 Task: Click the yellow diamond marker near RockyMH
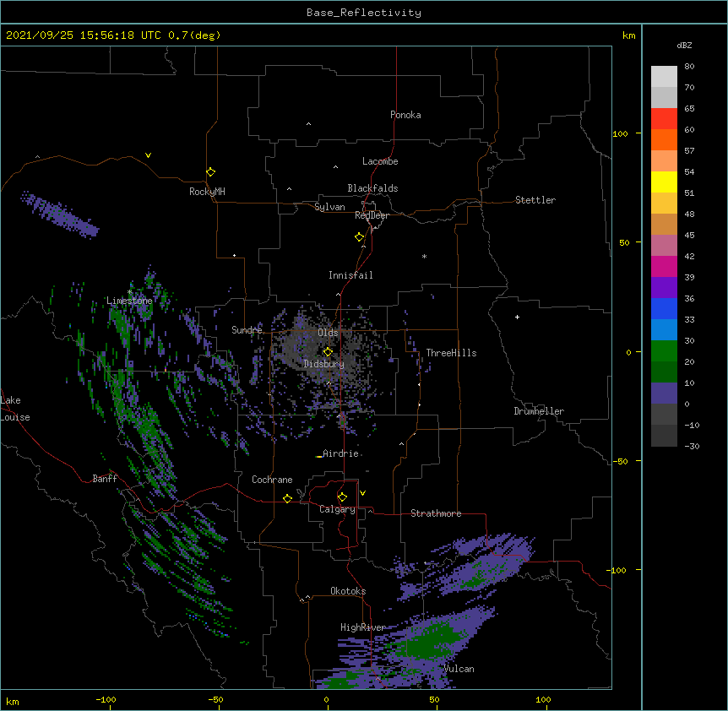(x=210, y=172)
